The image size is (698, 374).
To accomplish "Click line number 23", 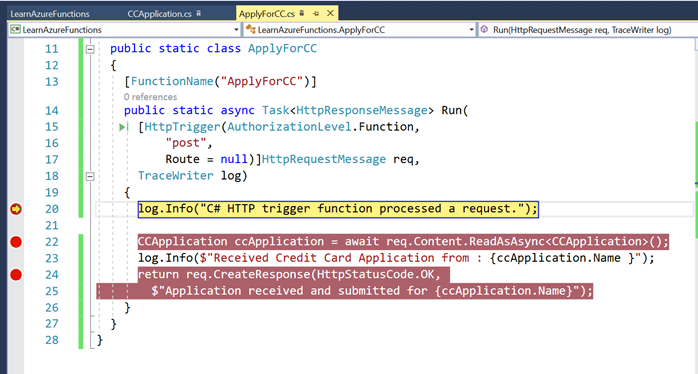I will point(52,258).
